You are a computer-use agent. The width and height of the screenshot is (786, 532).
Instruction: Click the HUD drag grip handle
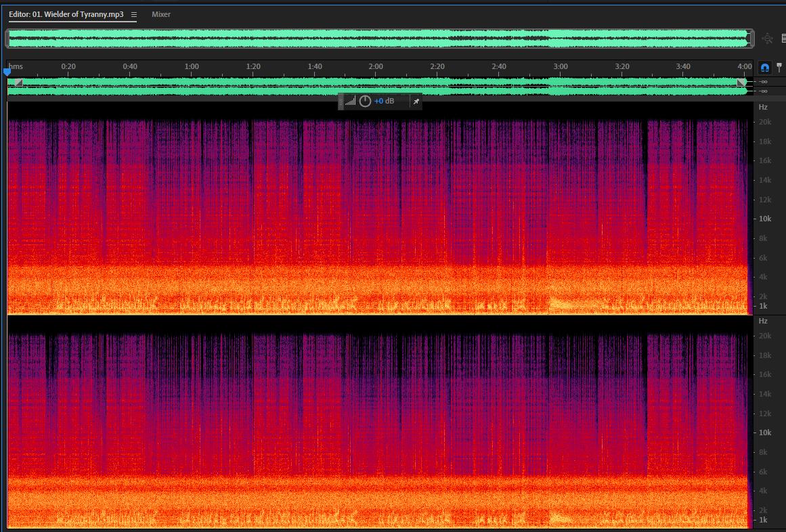click(x=341, y=102)
